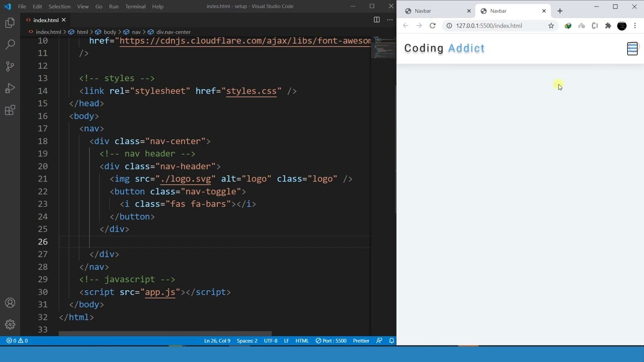Bookmark this page with the star icon
The width and height of the screenshot is (644, 362).
(551, 26)
